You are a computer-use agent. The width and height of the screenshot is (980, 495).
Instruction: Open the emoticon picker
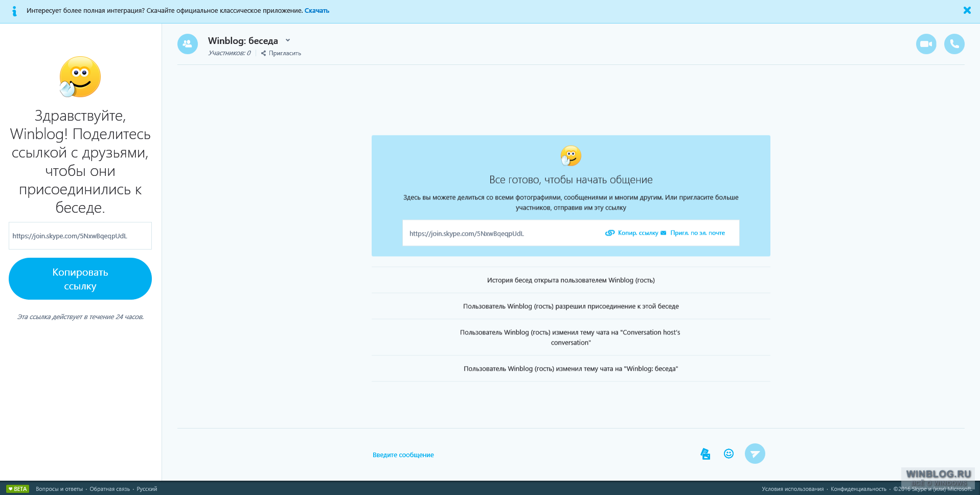728,454
